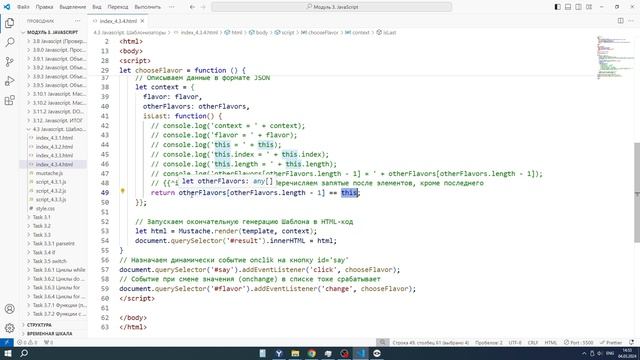The width and height of the screenshot is (640, 360).
Task: Customize layout icon in title bar
Action: coord(589,7)
